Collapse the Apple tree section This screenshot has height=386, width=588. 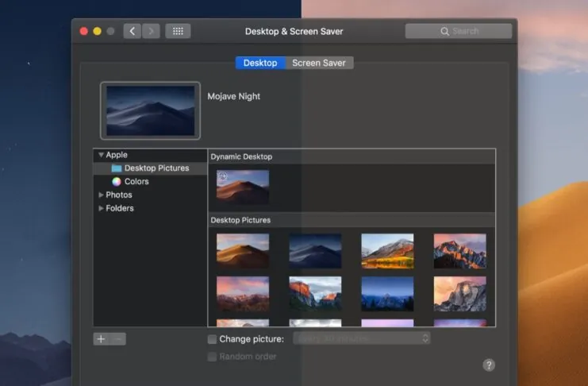pyautogui.click(x=101, y=155)
